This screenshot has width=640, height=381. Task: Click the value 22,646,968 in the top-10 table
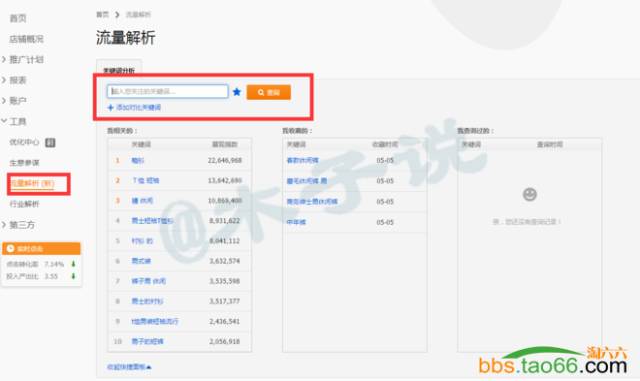click(225, 160)
